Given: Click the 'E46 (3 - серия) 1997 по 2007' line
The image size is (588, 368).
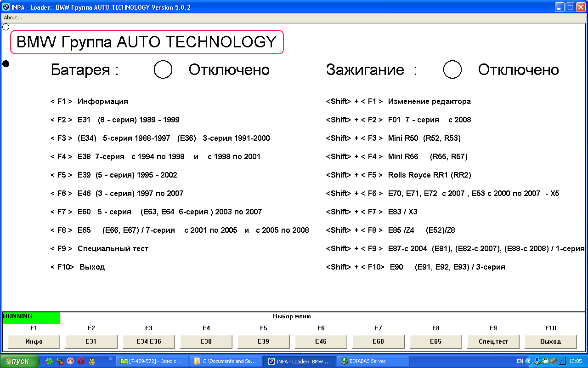Looking at the screenshot, I should point(117,193).
